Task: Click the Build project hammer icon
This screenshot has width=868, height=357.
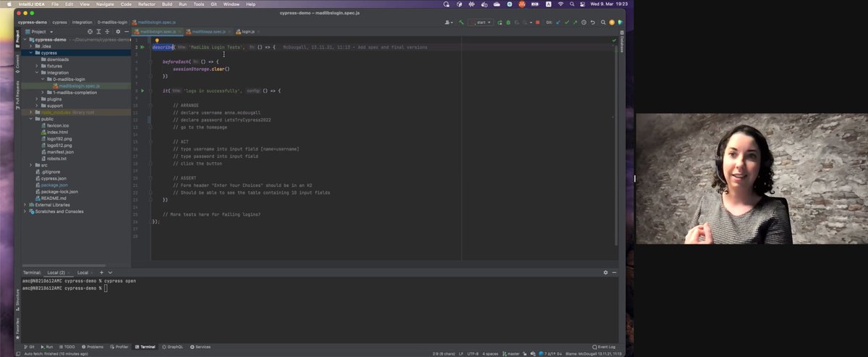Action: tap(461, 22)
